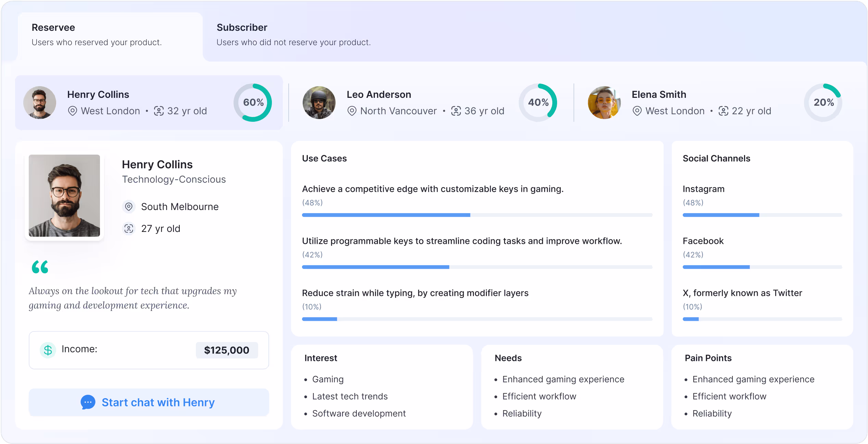
Task: Click the green quotation mark icon
Action: (x=40, y=267)
